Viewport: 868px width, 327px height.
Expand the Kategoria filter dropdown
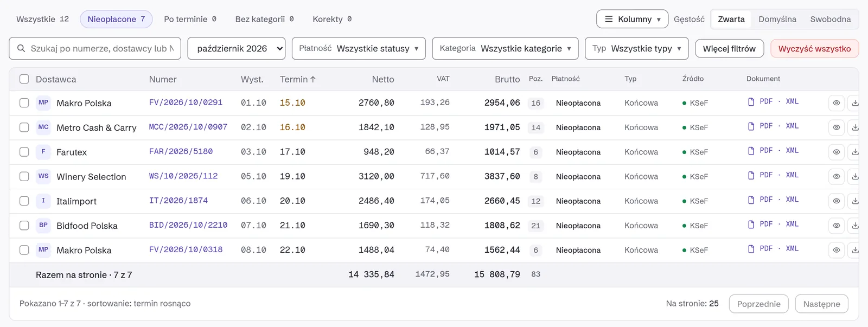pos(505,48)
